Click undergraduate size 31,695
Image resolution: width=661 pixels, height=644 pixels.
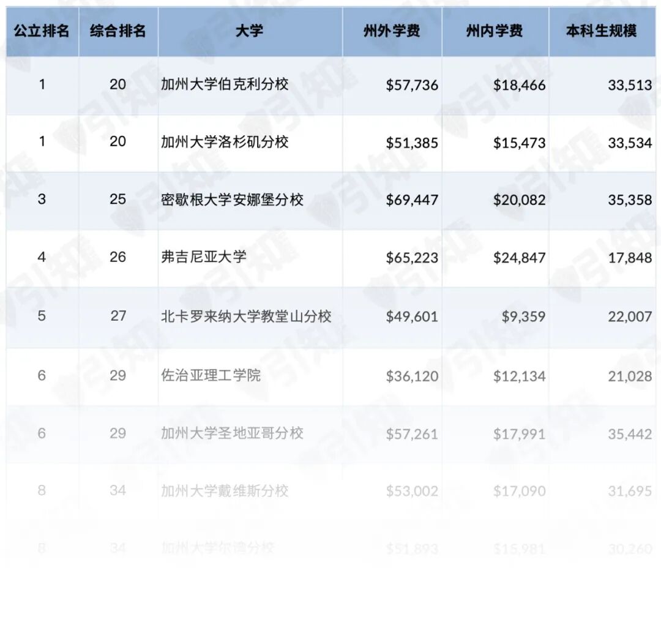630,492
